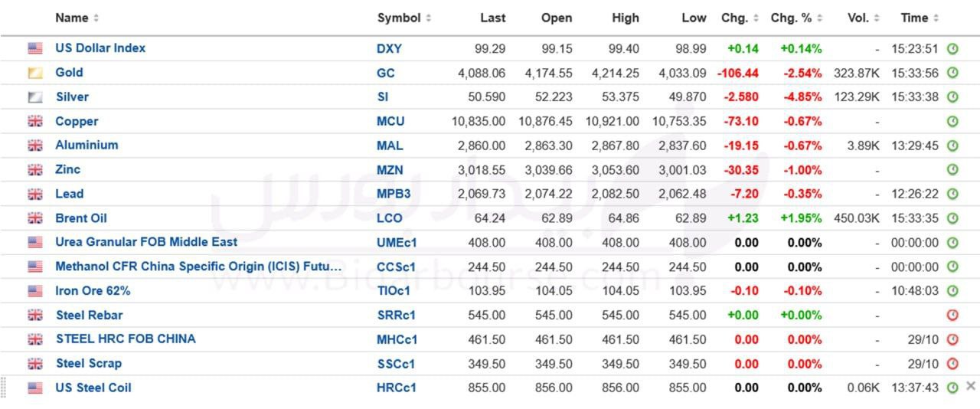Open the Copper instrument link
Viewport: 980px width, 409px height.
(77, 121)
